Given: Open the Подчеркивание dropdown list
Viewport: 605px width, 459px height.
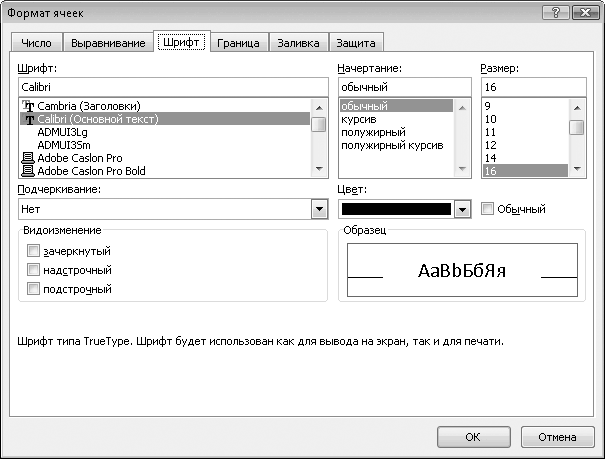Looking at the screenshot, I should pos(319,209).
